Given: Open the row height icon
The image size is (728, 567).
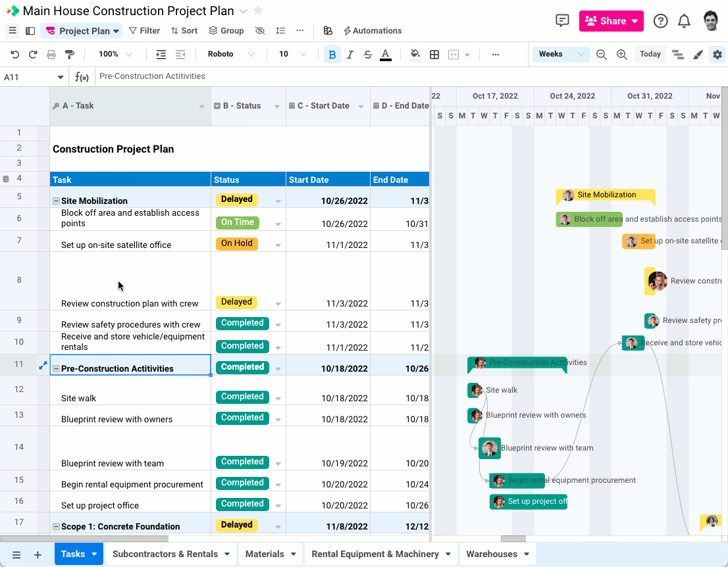Looking at the screenshot, I should coord(280,31).
